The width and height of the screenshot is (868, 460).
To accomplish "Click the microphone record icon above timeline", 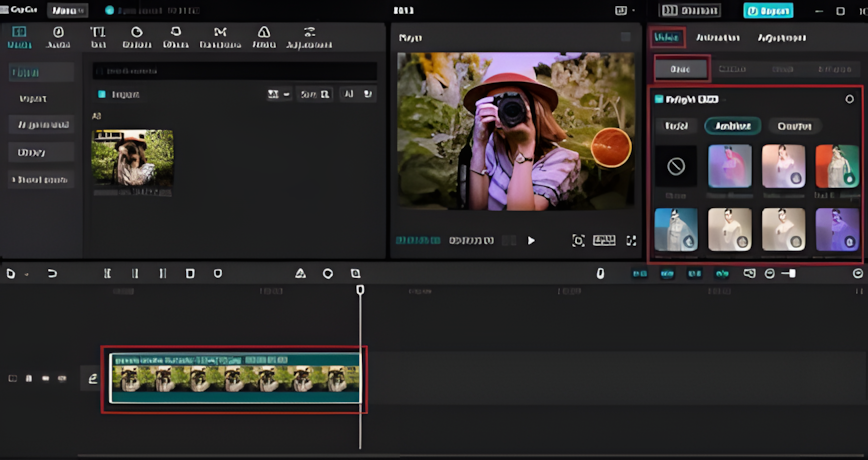I will coord(600,273).
